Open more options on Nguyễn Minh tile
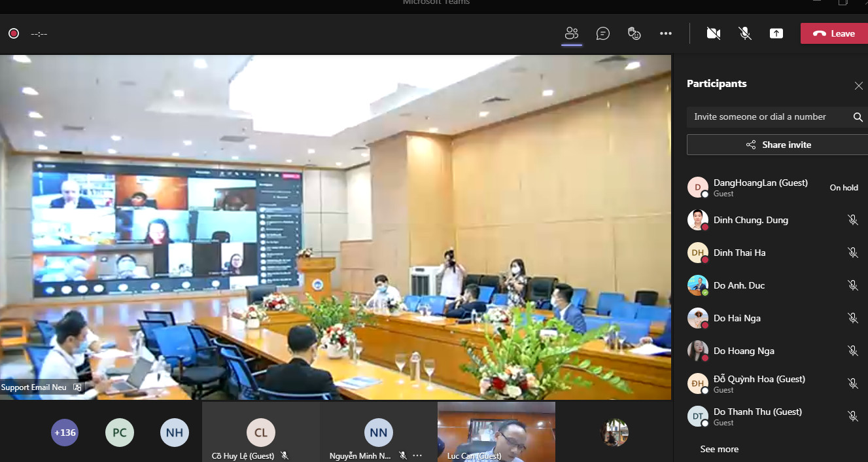 click(x=417, y=455)
